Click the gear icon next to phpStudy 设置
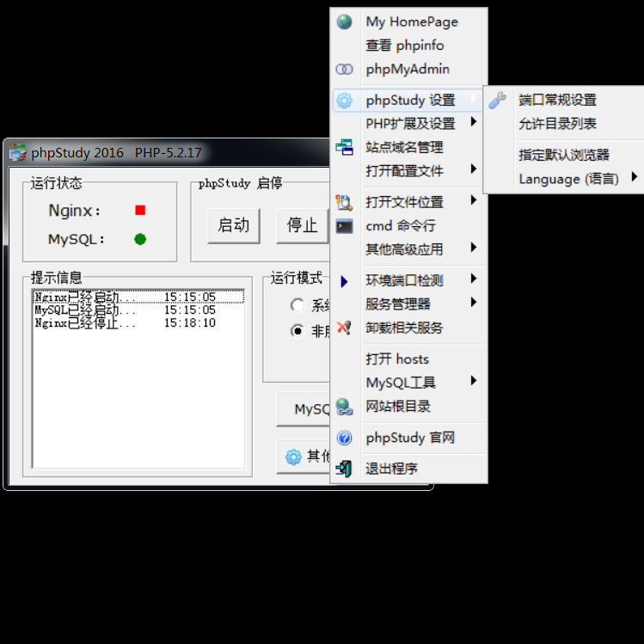The height and width of the screenshot is (644, 644). pos(344,101)
